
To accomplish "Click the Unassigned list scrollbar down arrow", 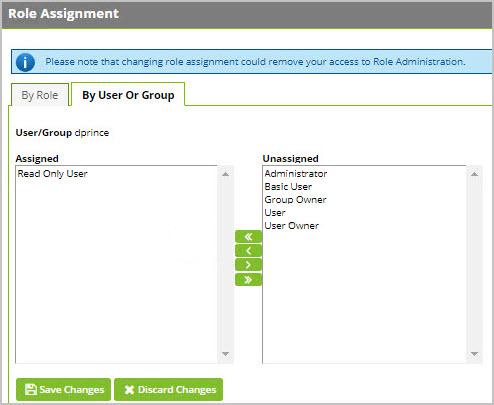I will point(474,354).
